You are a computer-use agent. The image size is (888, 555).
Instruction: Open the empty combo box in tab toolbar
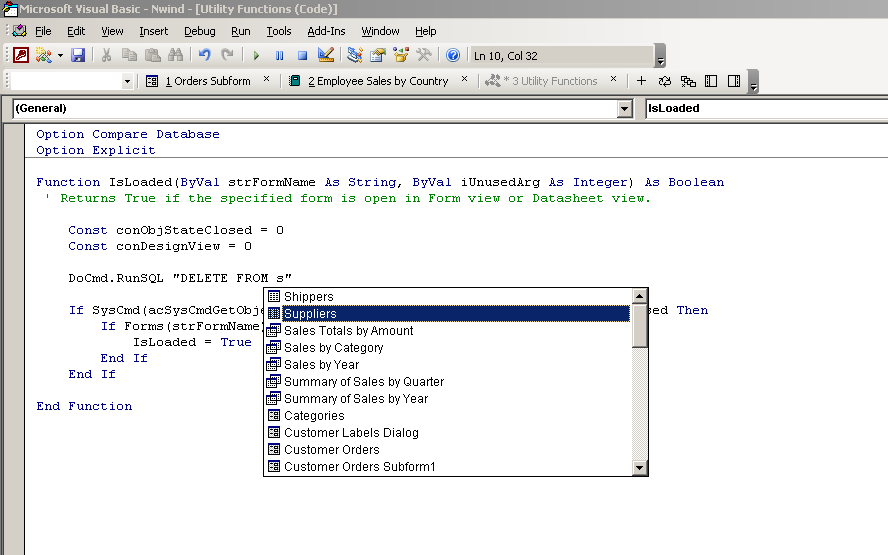click(71, 81)
